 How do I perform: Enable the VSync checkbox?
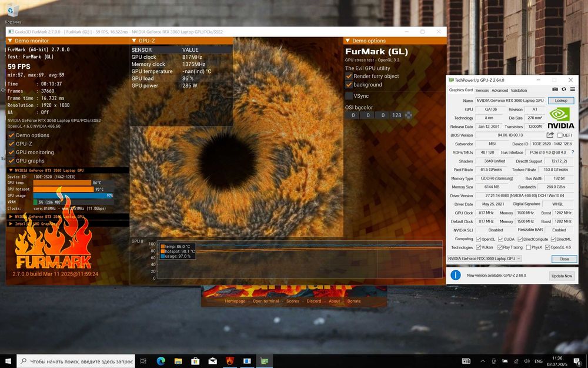tap(349, 96)
